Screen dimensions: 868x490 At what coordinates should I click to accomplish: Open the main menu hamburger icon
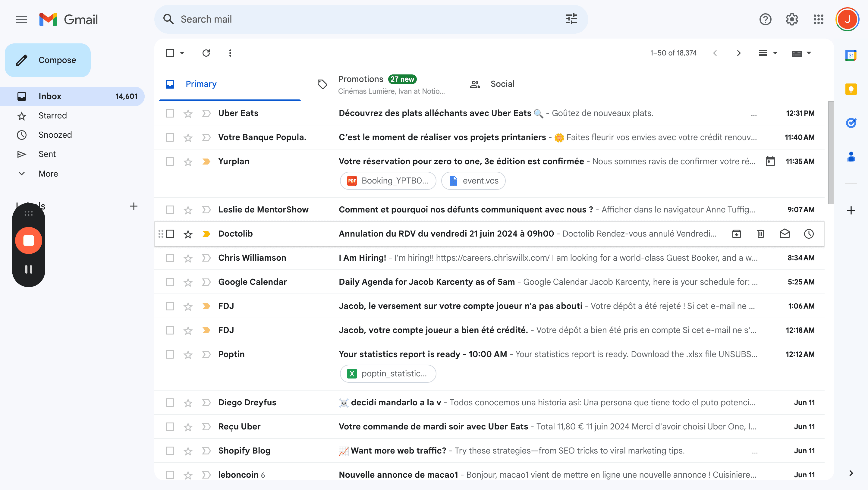point(22,19)
